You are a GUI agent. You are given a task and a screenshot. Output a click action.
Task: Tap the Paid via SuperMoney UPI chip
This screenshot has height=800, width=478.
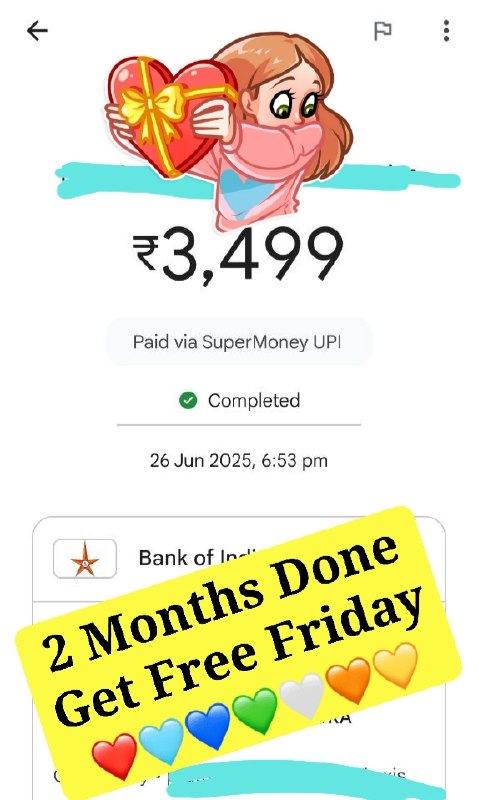tap(239, 341)
